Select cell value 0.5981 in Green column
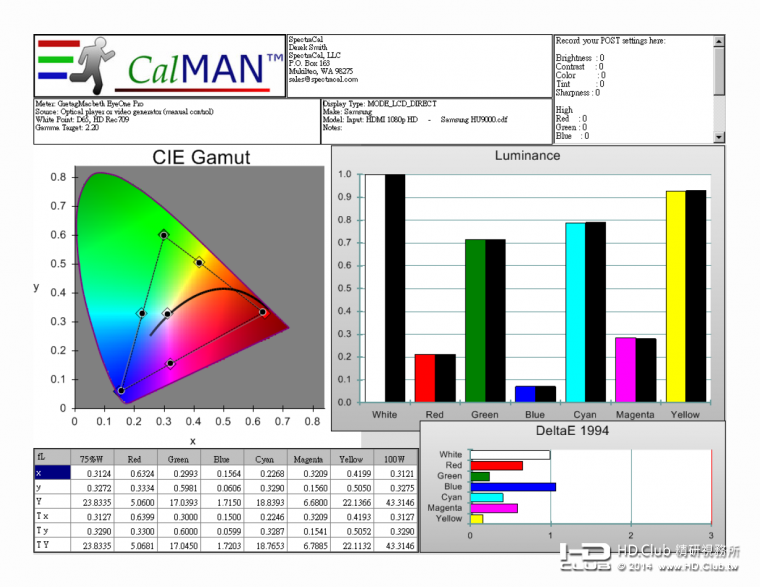This screenshot has height=587, width=760. [179, 488]
